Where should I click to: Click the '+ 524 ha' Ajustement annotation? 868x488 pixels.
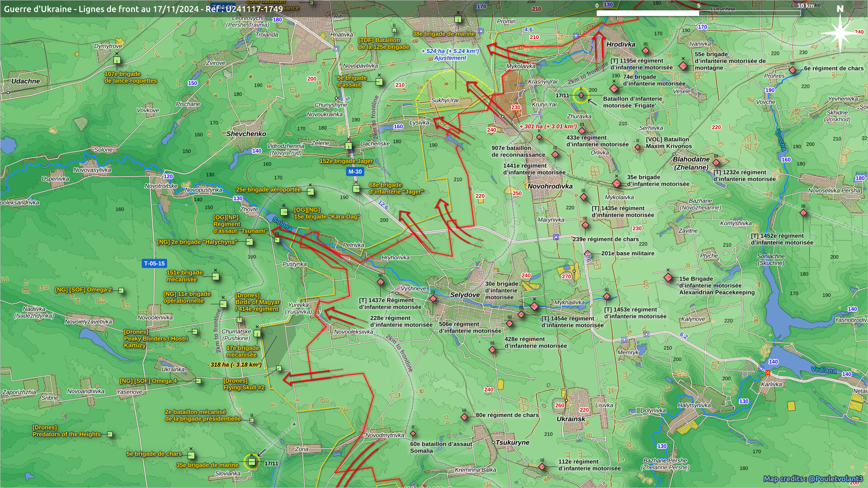450,54
